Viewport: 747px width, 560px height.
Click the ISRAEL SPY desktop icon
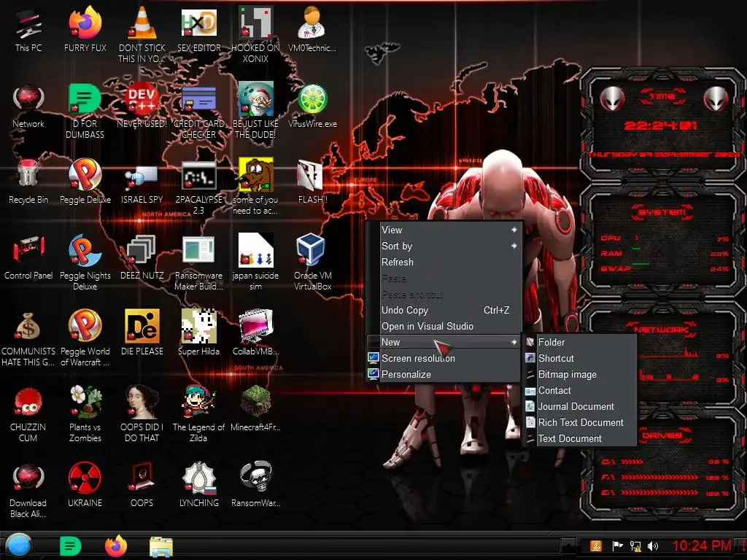[142, 182]
